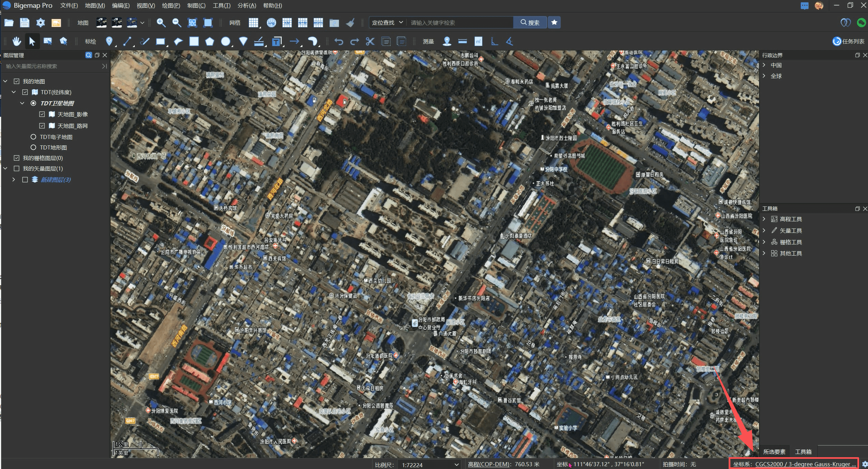Focus the keyword search input field

[x=460, y=22]
